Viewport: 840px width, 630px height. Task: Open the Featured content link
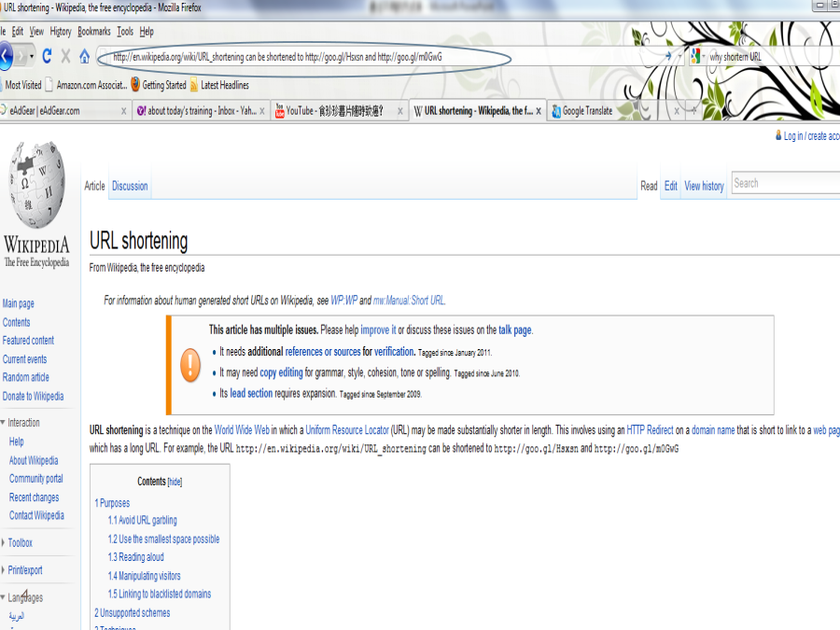point(28,340)
